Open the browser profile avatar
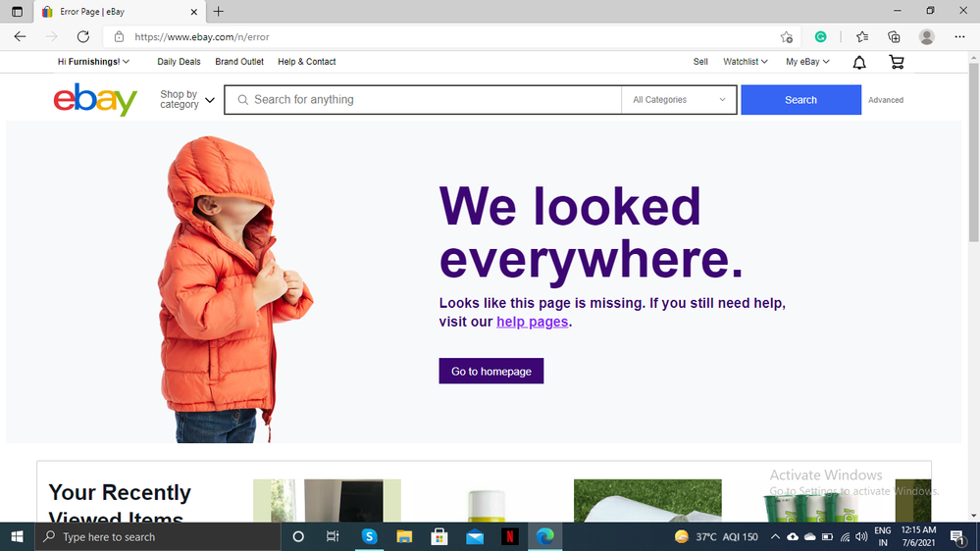The width and height of the screenshot is (980, 551). pos(926,37)
